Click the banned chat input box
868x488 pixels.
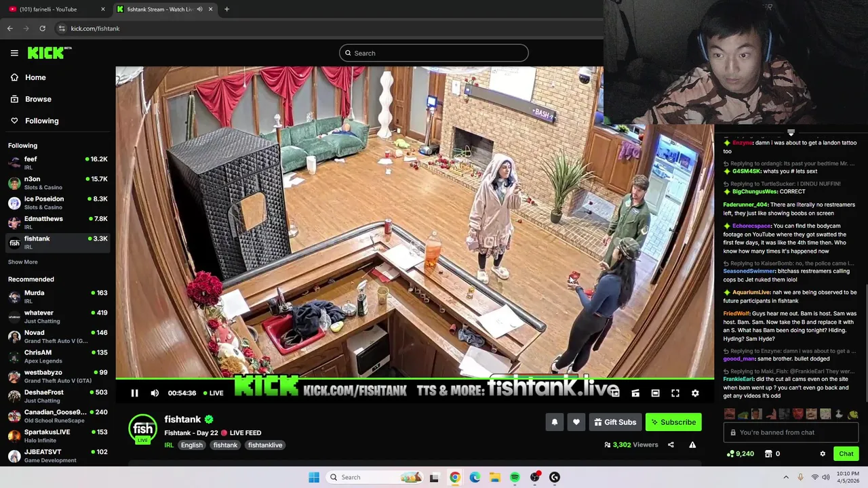point(791,432)
